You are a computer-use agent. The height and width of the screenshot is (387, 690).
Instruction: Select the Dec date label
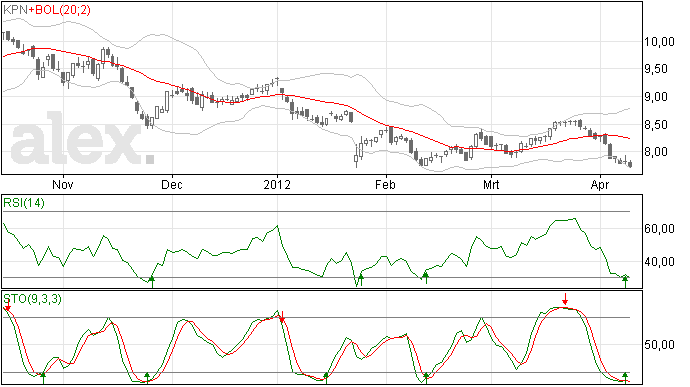point(172,184)
